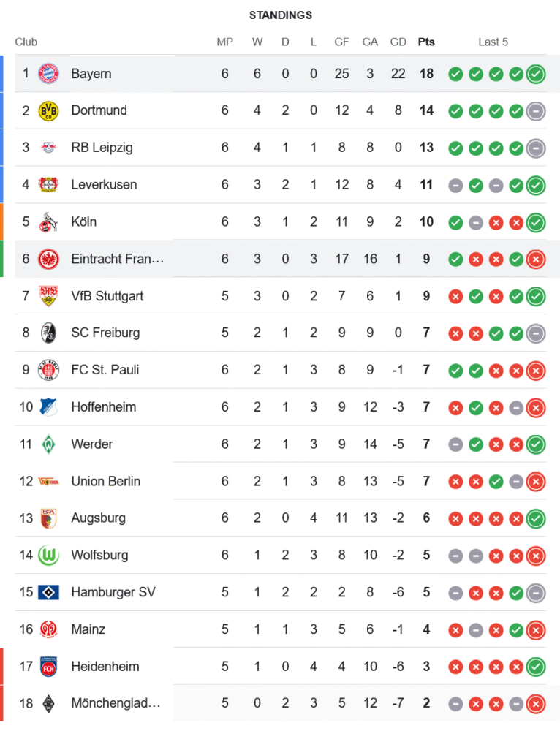Click the RB Leipzig crest
560x731 pixels.
point(48,148)
